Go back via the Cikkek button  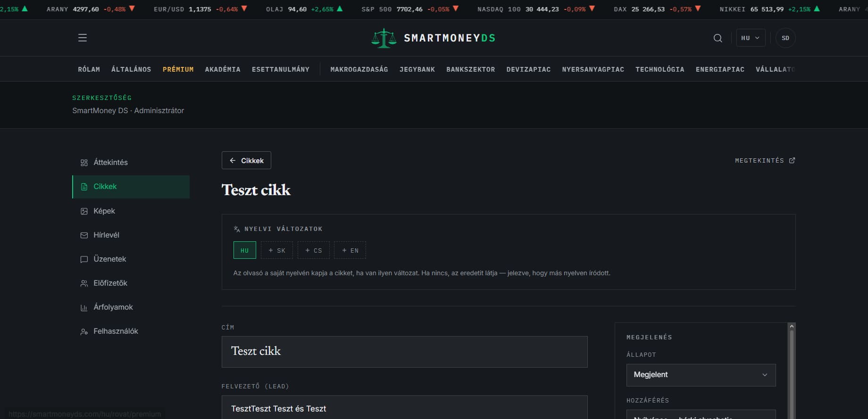coord(246,160)
